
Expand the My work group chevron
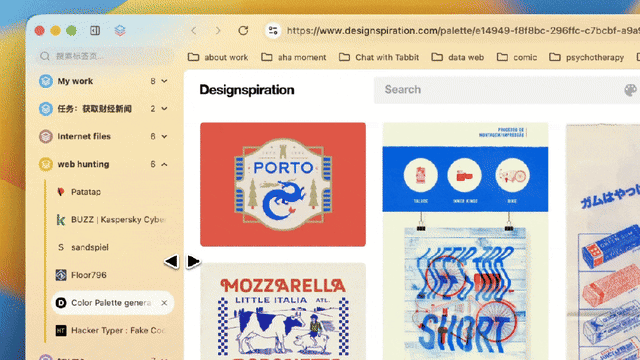point(164,81)
